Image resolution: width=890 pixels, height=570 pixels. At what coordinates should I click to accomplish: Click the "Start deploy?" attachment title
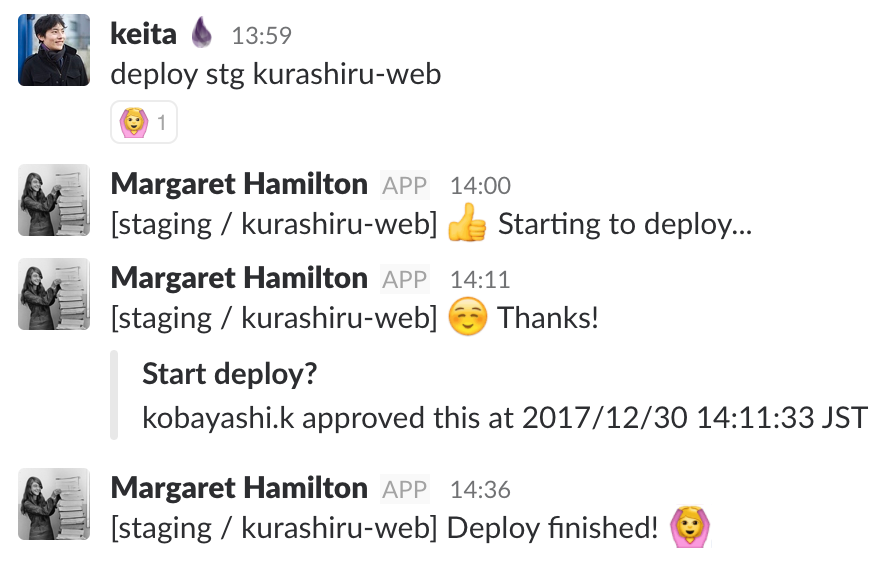pyautogui.click(x=230, y=374)
